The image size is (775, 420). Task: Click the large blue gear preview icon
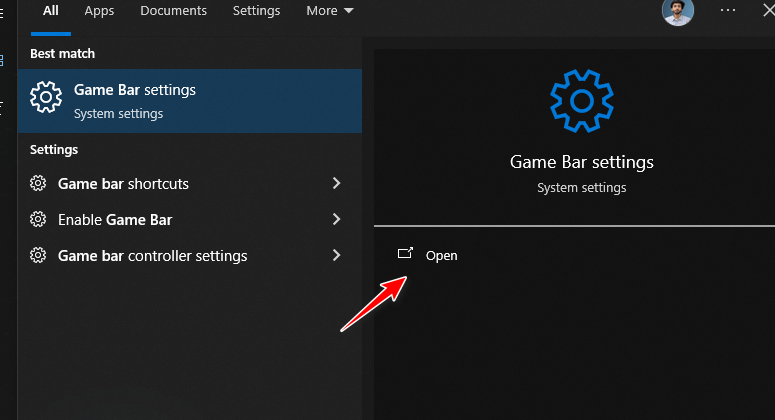582,101
